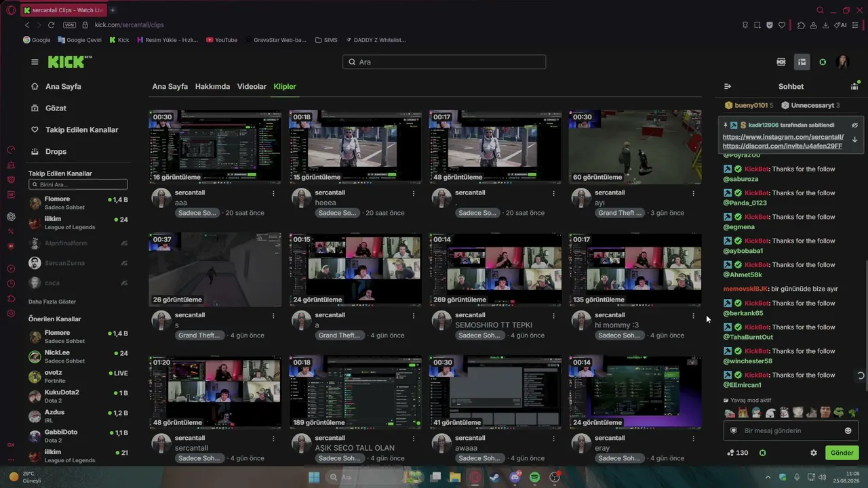
Task: Open the discord.com invite link in chat
Action: click(x=783, y=146)
